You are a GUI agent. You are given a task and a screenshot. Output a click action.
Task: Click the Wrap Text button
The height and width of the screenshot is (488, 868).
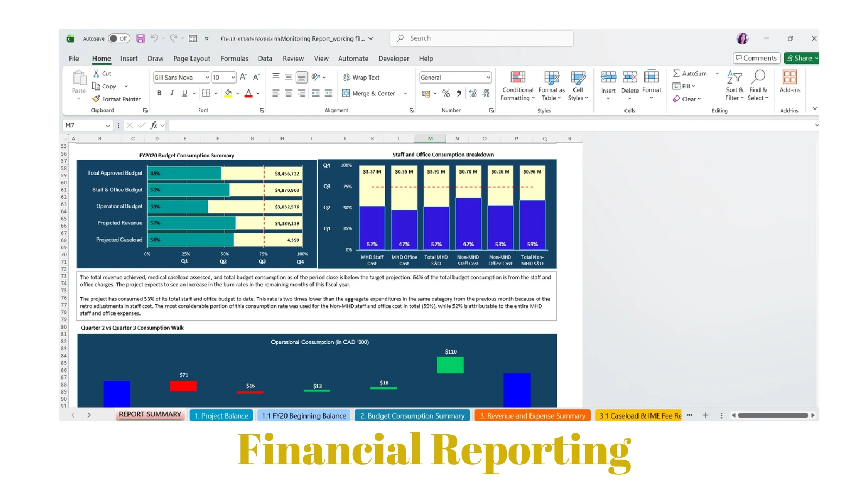(361, 78)
